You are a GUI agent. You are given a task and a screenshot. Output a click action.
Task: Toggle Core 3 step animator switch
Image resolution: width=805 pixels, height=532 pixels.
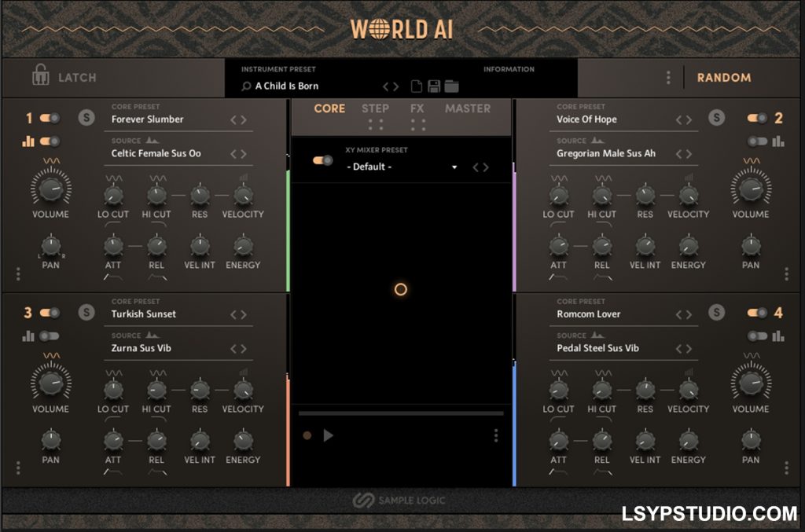pos(50,336)
